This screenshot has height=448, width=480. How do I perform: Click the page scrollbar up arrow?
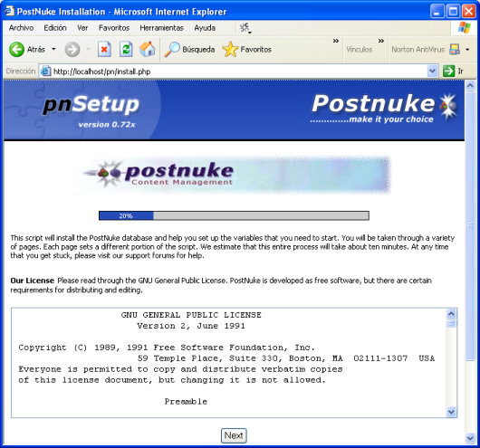tap(470, 85)
